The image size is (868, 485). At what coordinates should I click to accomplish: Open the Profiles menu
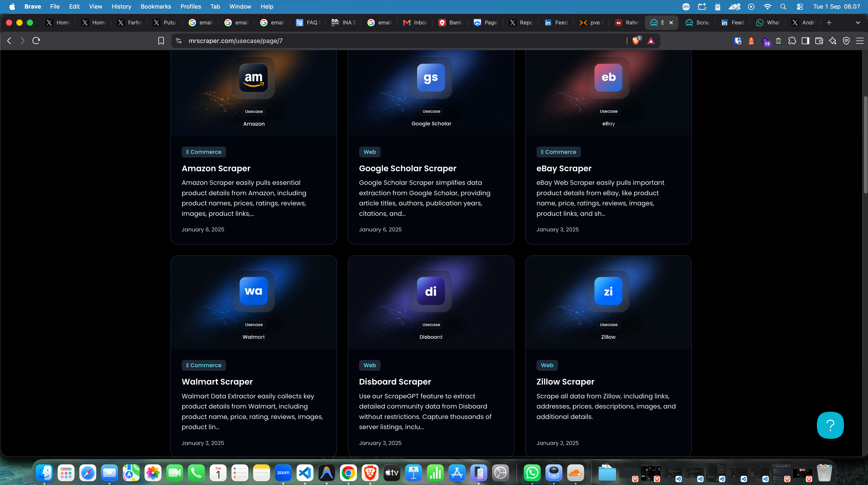point(191,6)
